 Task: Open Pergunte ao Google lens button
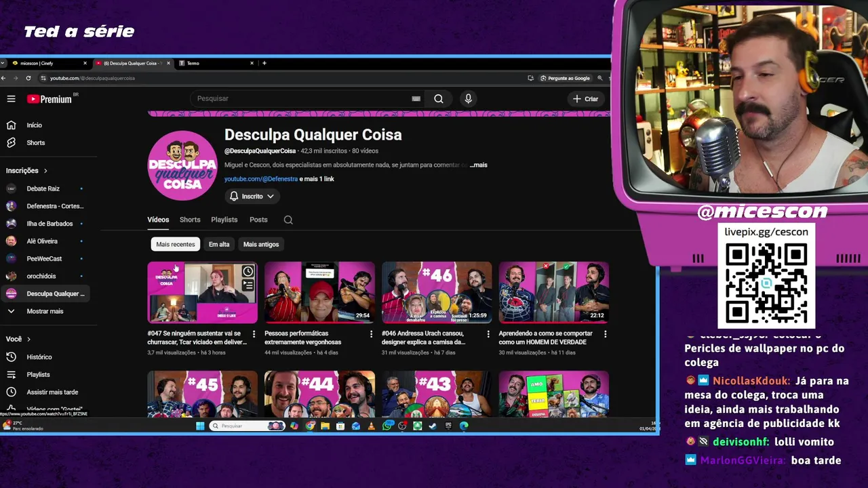[x=565, y=78]
